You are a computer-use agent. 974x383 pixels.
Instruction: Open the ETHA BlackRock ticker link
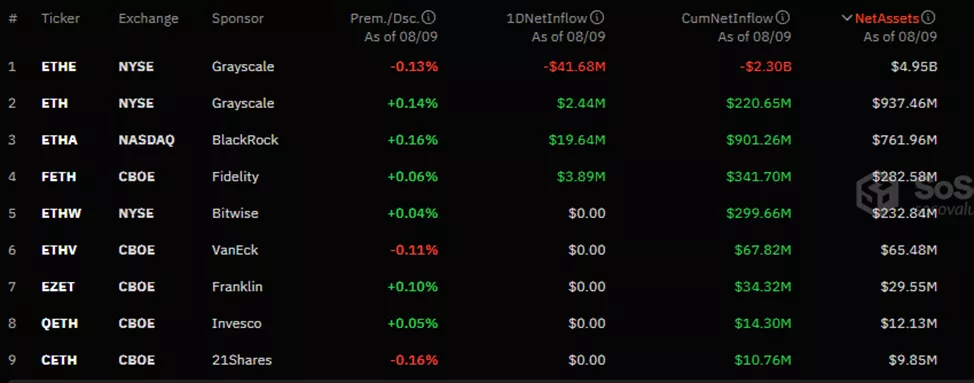[x=60, y=140]
